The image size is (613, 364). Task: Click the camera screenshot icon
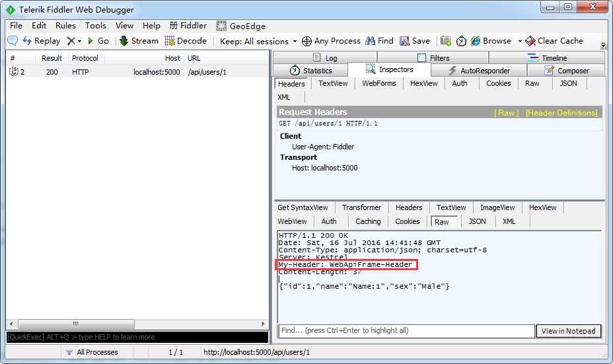[x=446, y=41]
